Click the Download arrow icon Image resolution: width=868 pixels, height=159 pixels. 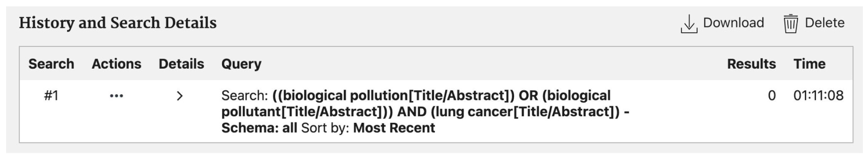[689, 24]
